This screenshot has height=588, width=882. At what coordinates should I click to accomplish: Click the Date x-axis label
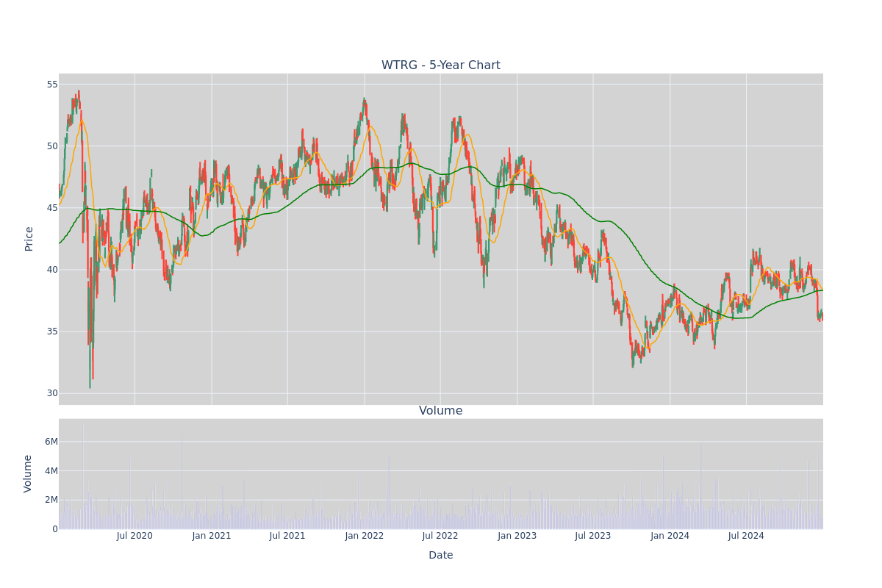(x=441, y=556)
